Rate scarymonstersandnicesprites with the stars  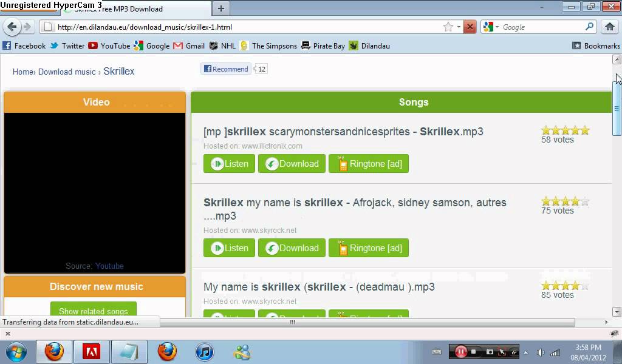(x=566, y=130)
